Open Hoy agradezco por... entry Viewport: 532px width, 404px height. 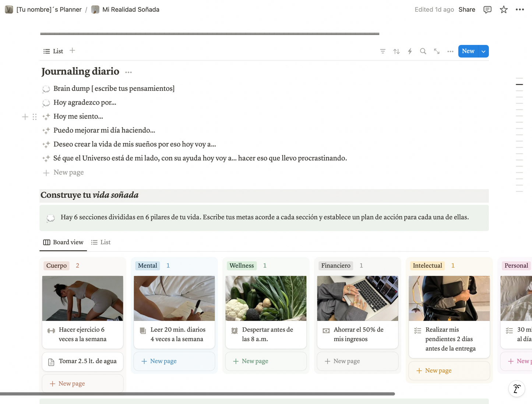point(85,102)
